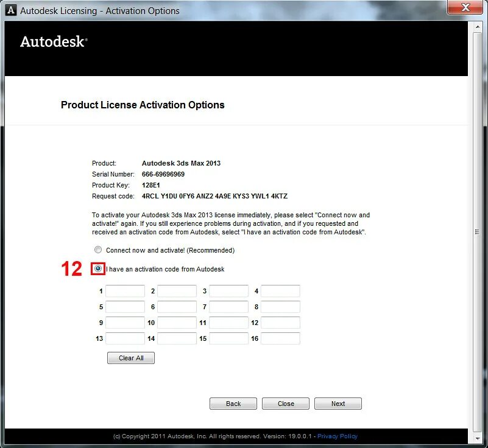Click the Autodesk 'A' title bar icon
488x448 pixels.
(11, 10)
